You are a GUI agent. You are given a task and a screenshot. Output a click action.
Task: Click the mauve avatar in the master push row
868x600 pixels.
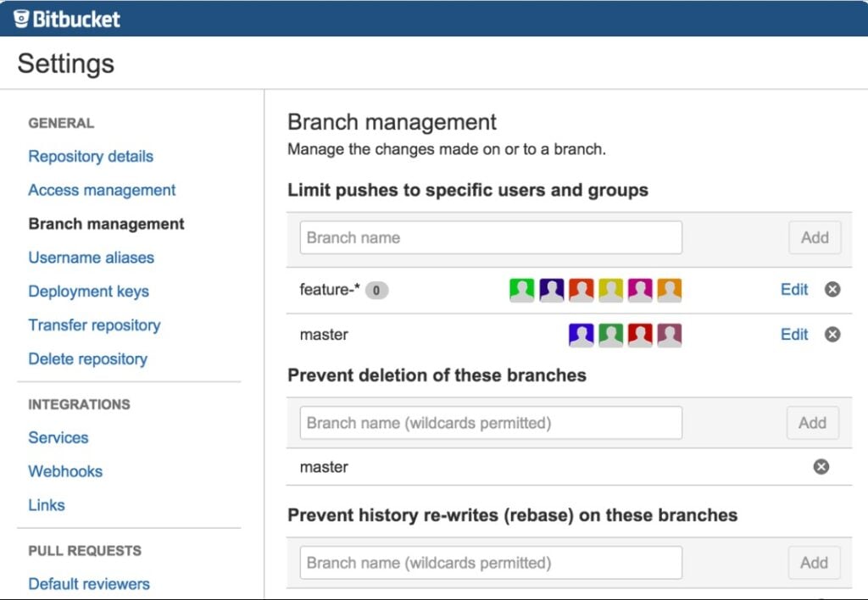(x=670, y=335)
